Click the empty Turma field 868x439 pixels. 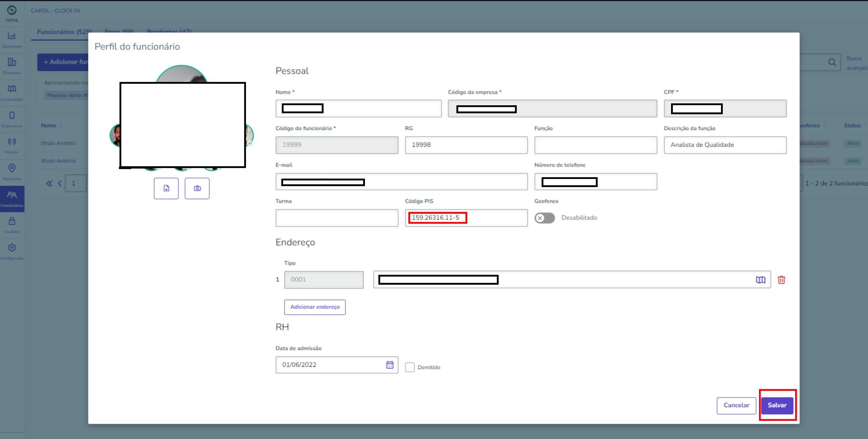(x=337, y=218)
